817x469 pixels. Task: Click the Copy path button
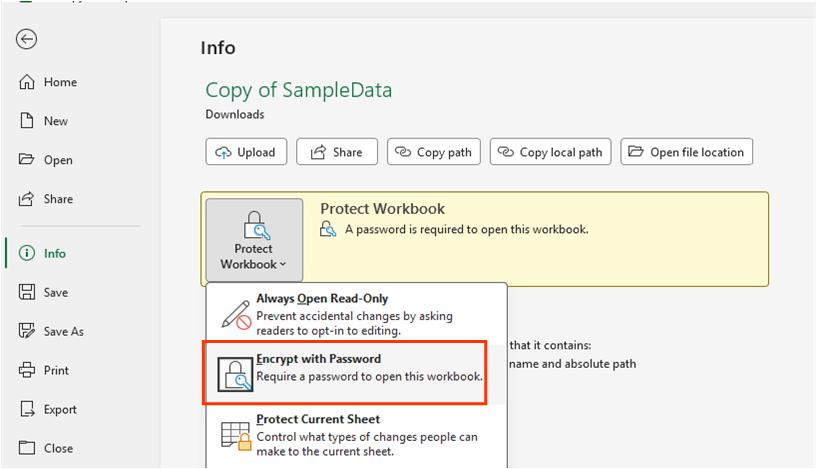pos(434,152)
